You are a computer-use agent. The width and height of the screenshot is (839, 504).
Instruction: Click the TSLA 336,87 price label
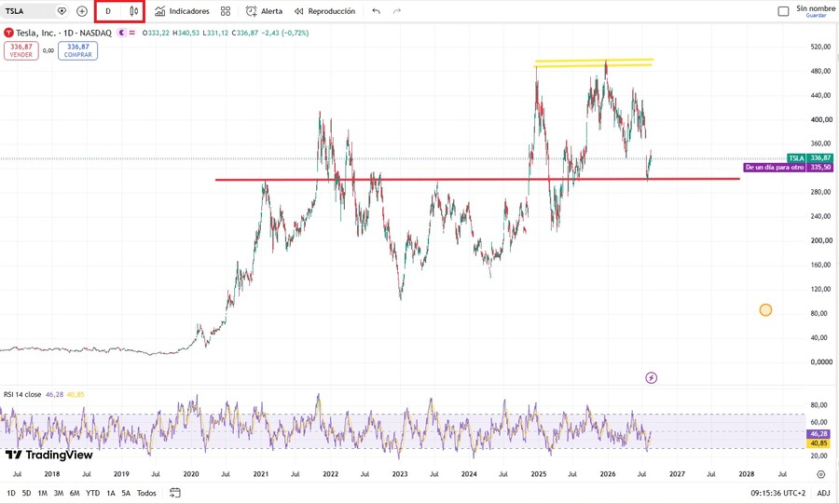(809, 158)
